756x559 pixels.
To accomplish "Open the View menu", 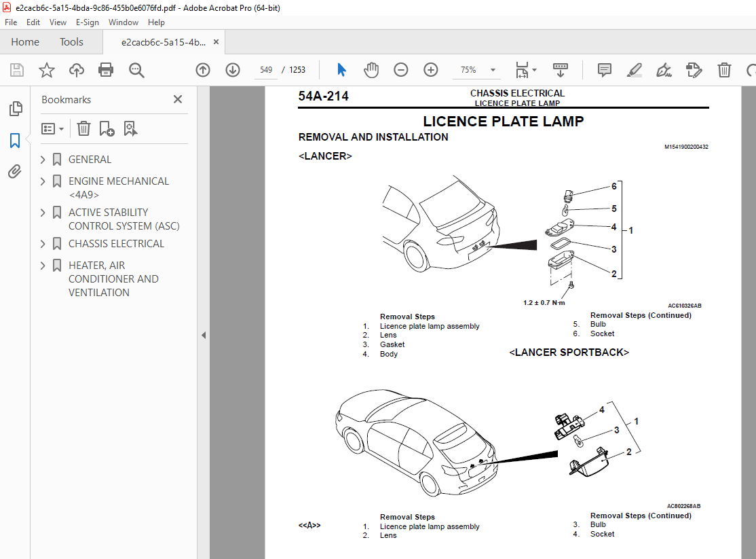I will (x=58, y=22).
